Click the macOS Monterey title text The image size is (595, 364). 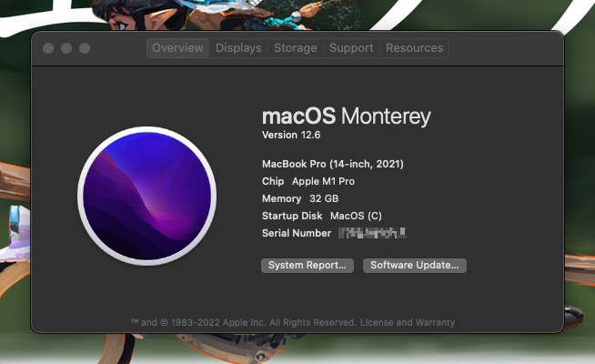(346, 116)
